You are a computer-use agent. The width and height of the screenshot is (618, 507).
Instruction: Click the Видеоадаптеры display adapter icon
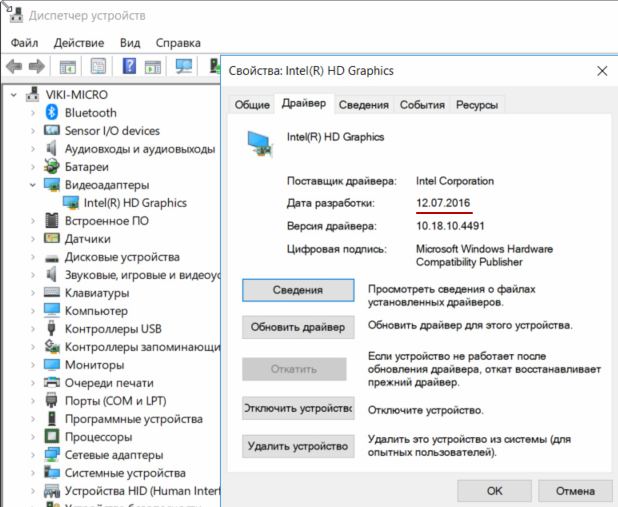(52, 185)
